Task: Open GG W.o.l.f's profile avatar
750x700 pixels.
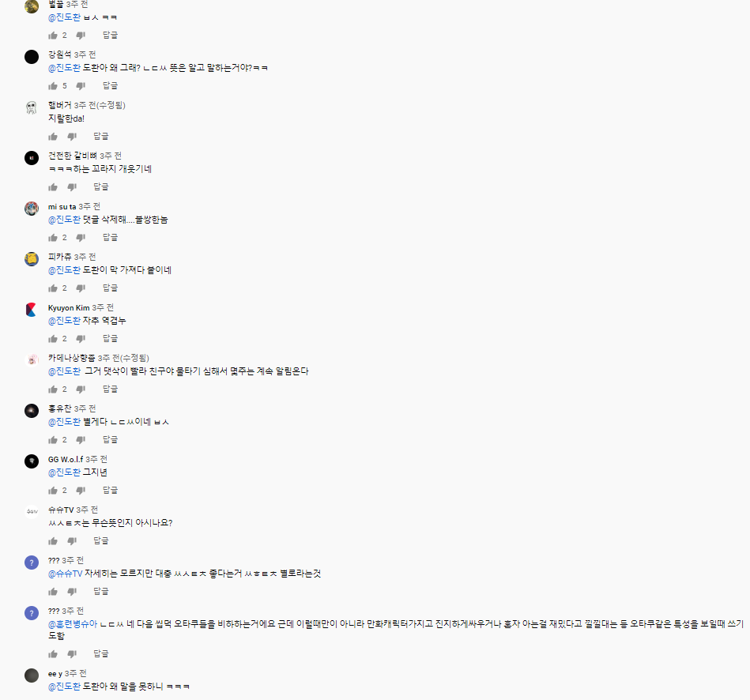Action: coord(32,461)
